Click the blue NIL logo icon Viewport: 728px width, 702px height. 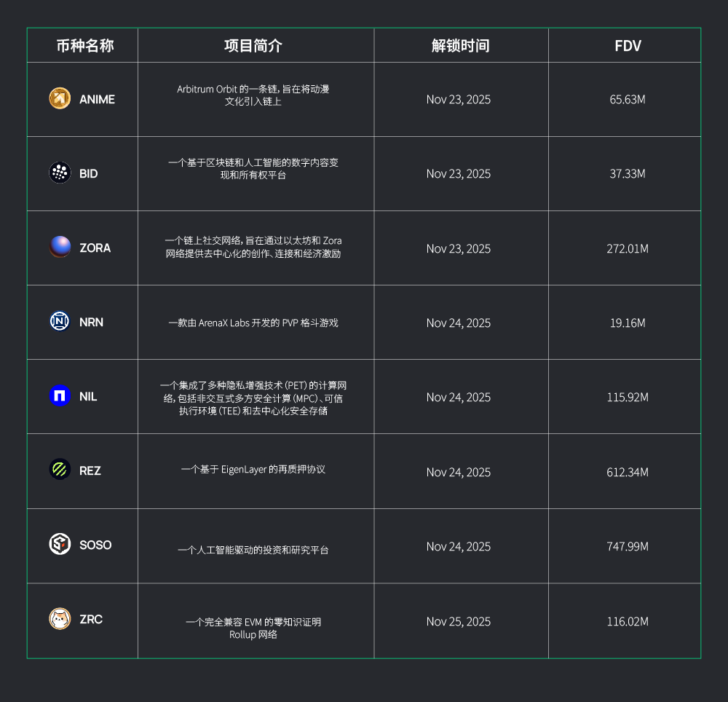click(60, 395)
